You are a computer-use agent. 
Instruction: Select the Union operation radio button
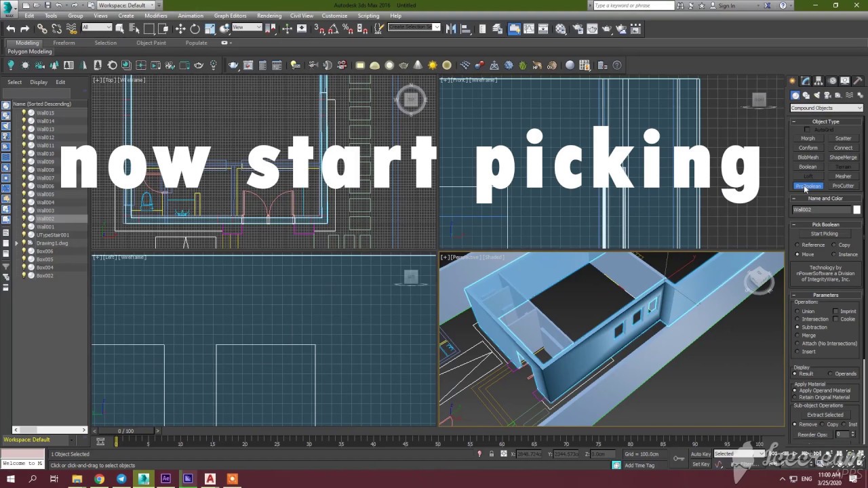click(797, 311)
